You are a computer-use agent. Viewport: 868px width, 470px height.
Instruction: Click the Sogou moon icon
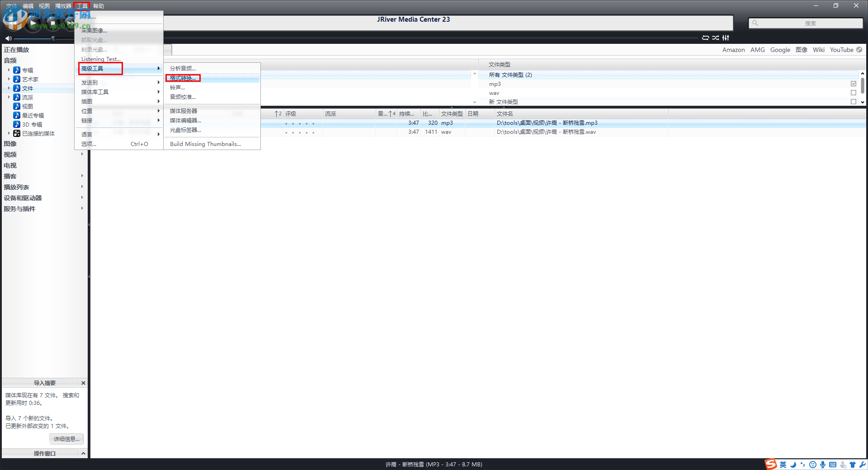pyautogui.click(x=793, y=465)
